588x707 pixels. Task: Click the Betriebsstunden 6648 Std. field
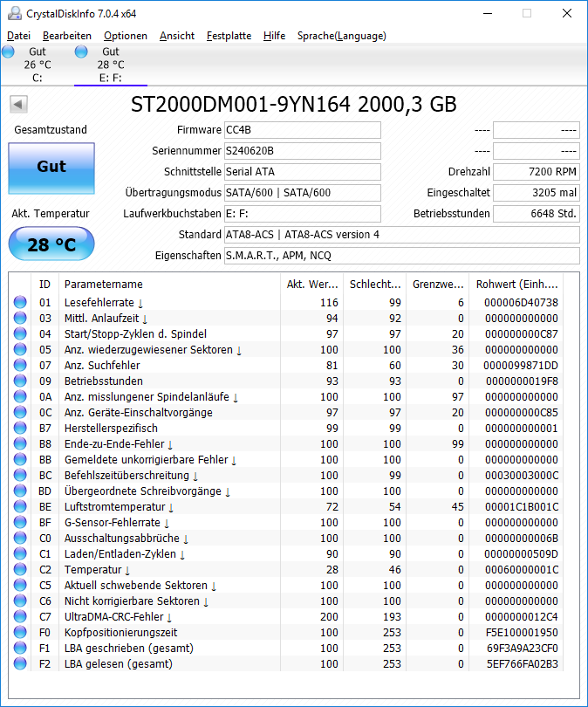pos(537,214)
